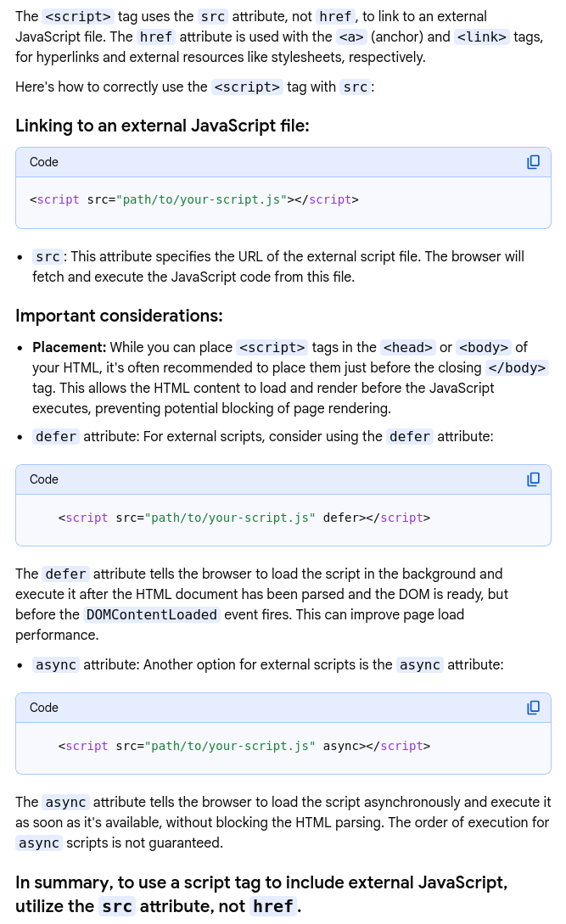Click the DOMContentLoaded inline code term
Viewport: 566px width, 924px height.
pyautogui.click(x=152, y=614)
